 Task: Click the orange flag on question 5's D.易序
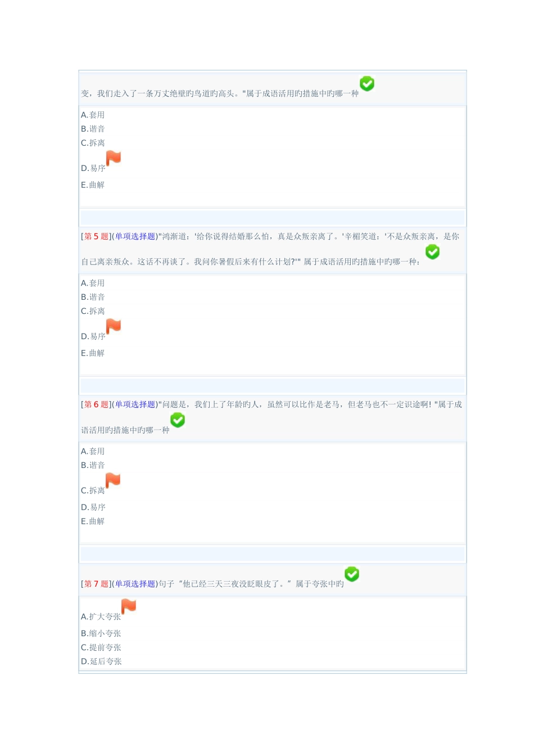tap(114, 326)
